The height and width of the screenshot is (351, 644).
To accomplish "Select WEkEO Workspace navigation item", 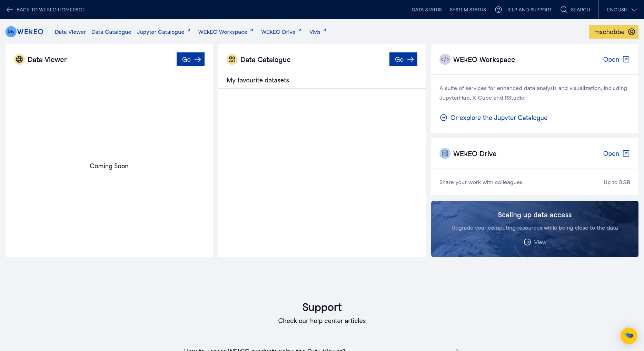I will [x=223, y=32].
